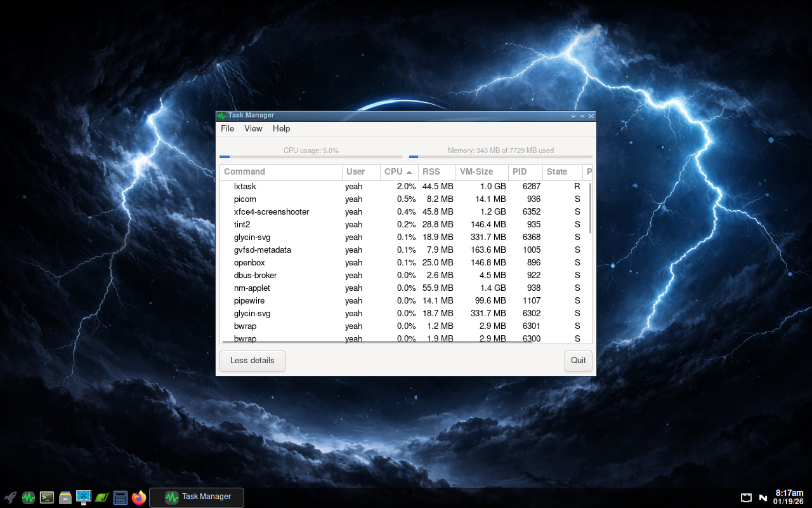Viewport: 812px width, 508px height.
Task: Select the xfce4-screenshooter process row
Action: pyautogui.click(x=272, y=212)
